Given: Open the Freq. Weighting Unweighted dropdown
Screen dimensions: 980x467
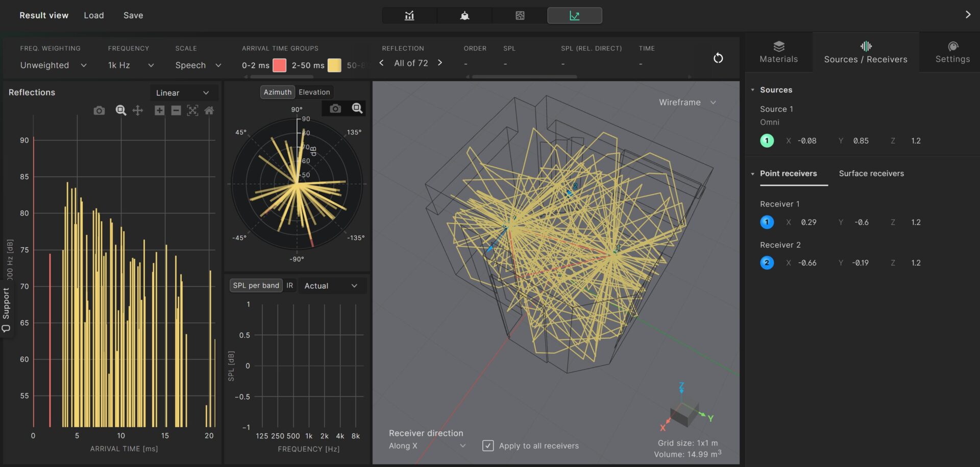Looking at the screenshot, I should (x=53, y=65).
